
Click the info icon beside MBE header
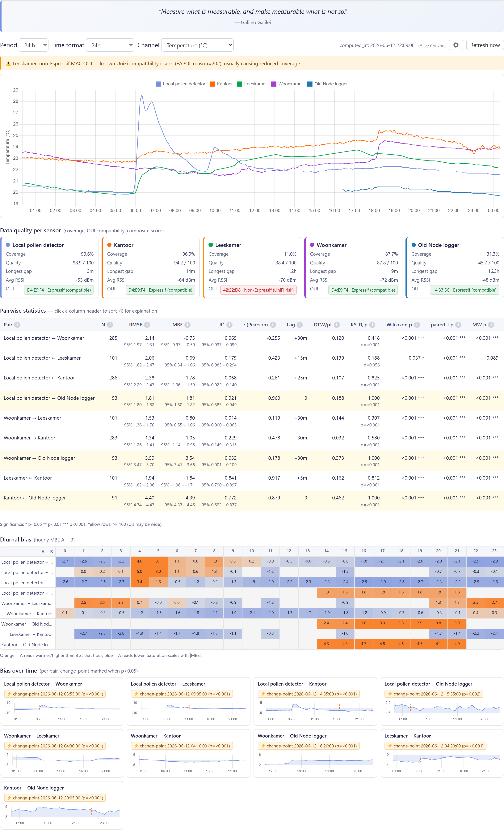point(187,325)
